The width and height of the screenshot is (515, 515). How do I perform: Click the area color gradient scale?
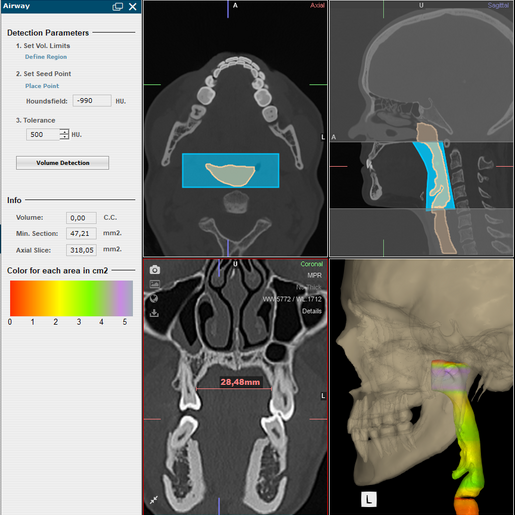pyautogui.click(x=71, y=298)
